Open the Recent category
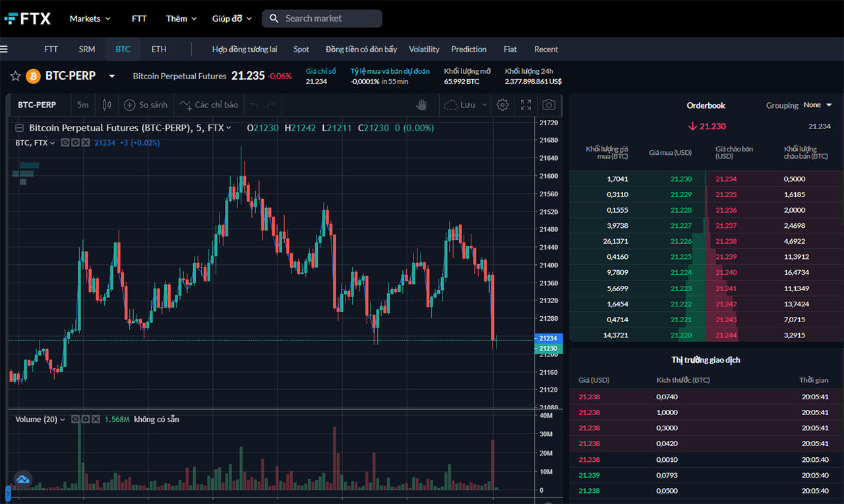 tap(546, 49)
